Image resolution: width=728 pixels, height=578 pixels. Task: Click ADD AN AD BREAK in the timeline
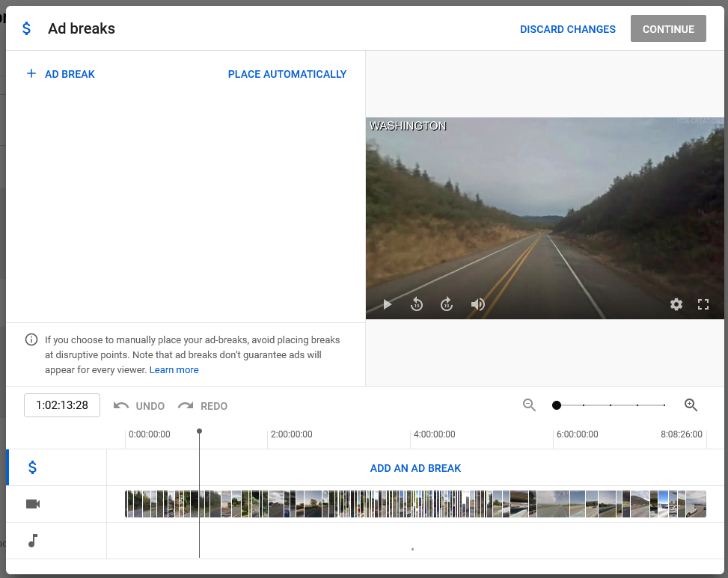coord(415,468)
